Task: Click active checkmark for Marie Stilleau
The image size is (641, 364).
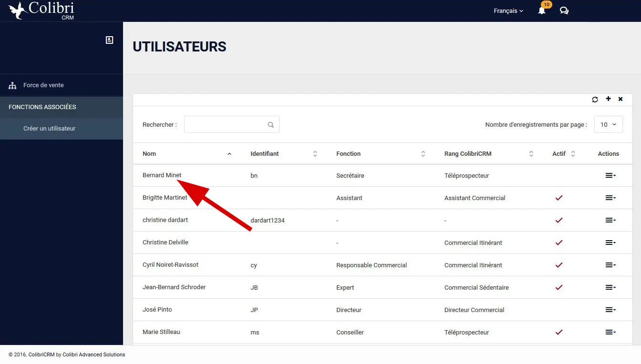Action: click(559, 332)
